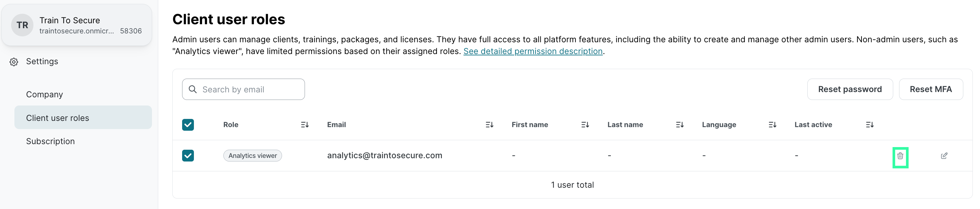Open the Train To Secure account switcher
This screenshot has width=980, height=209.
pyautogui.click(x=76, y=25)
